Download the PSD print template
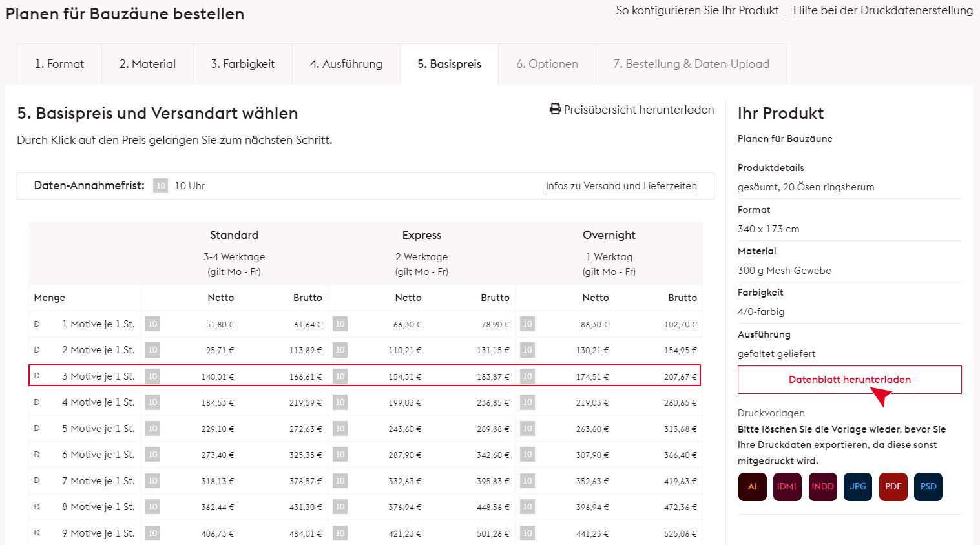 coord(928,487)
